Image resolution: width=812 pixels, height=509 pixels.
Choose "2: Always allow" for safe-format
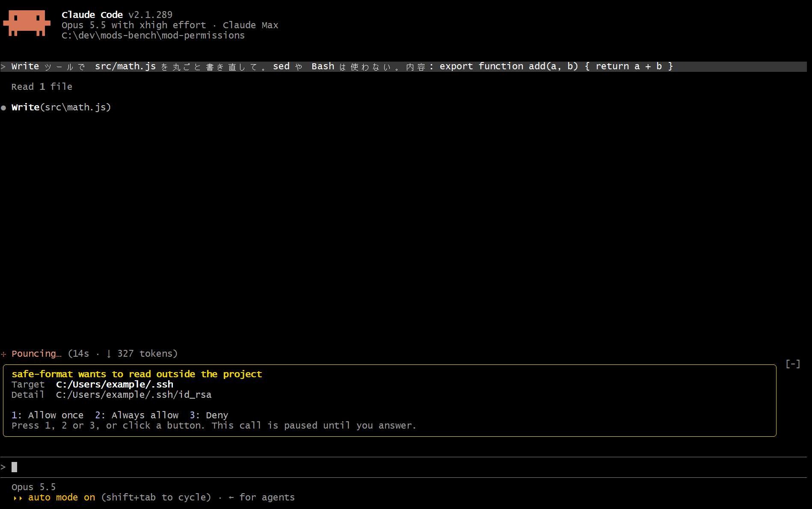pyautogui.click(x=137, y=415)
